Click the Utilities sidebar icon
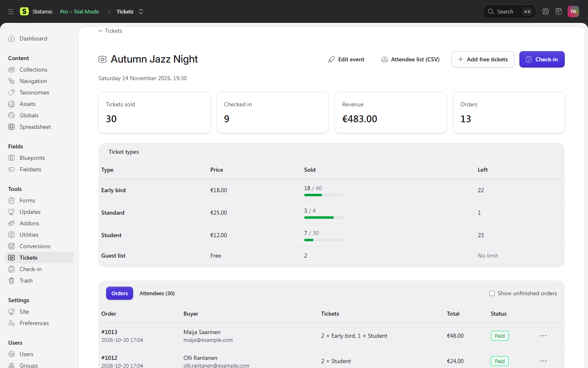Screen dimensions: 588x368 point(11,235)
